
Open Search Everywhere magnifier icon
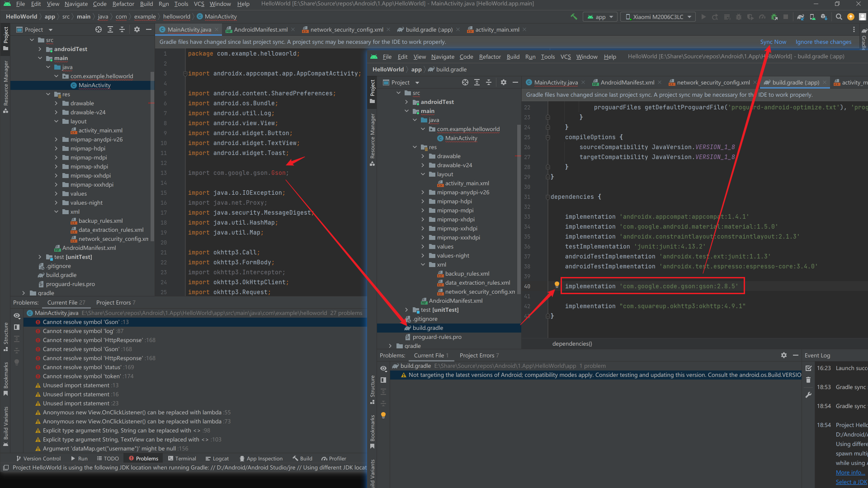(839, 17)
